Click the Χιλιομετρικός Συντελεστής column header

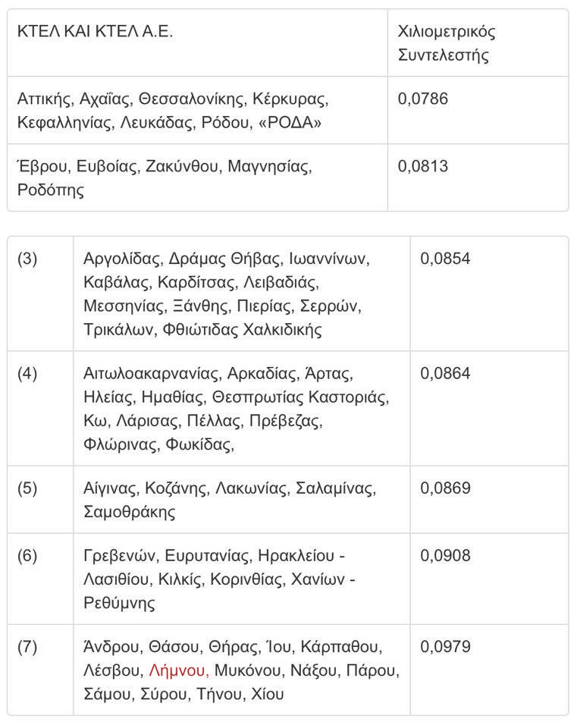point(447,43)
